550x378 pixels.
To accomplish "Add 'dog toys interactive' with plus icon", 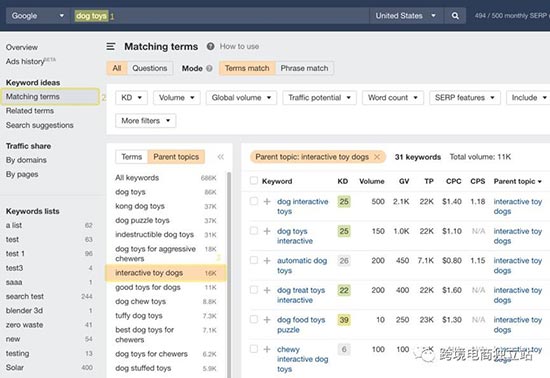I will pyautogui.click(x=267, y=231).
